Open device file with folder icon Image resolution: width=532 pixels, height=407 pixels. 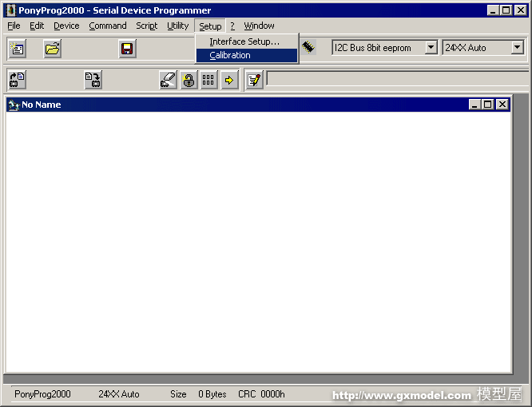point(53,49)
